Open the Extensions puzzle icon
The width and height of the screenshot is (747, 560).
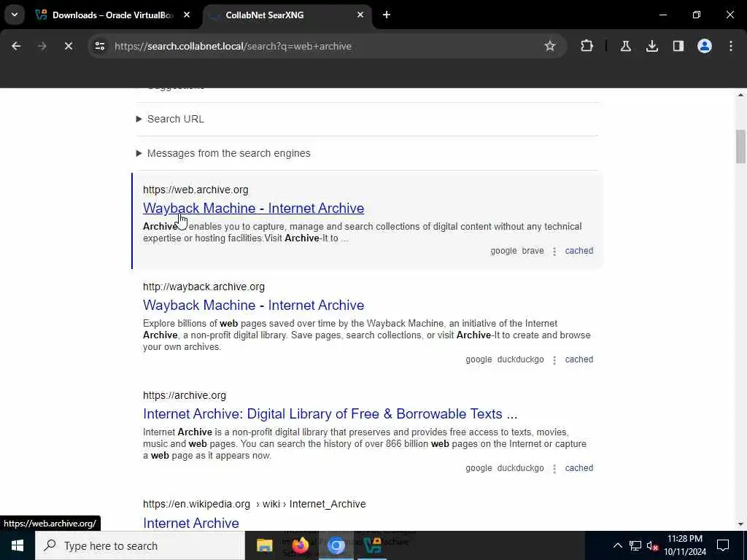[x=587, y=46]
